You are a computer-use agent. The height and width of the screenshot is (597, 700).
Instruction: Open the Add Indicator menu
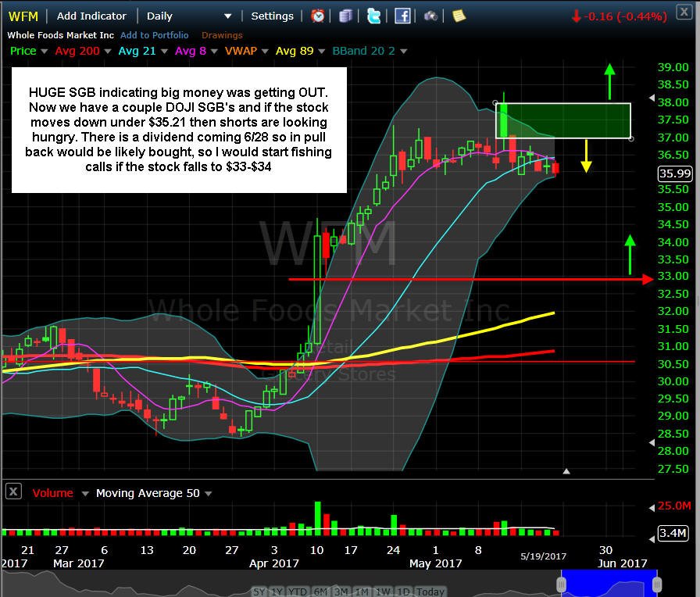click(91, 16)
